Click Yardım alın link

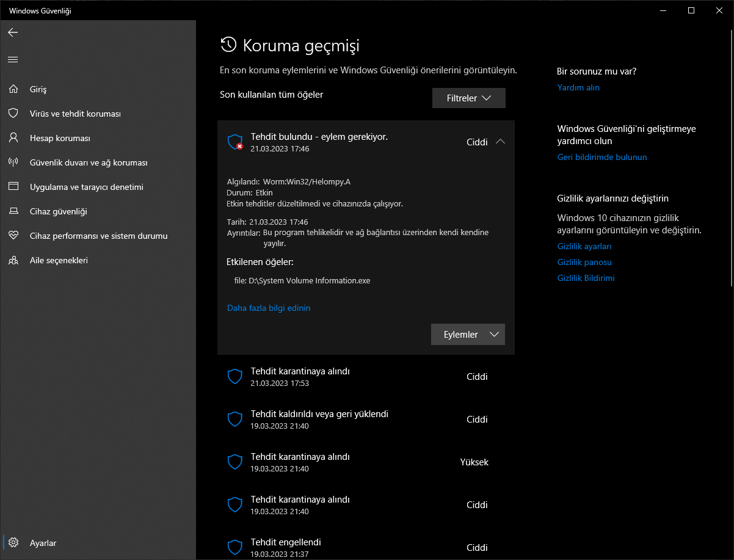(578, 87)
